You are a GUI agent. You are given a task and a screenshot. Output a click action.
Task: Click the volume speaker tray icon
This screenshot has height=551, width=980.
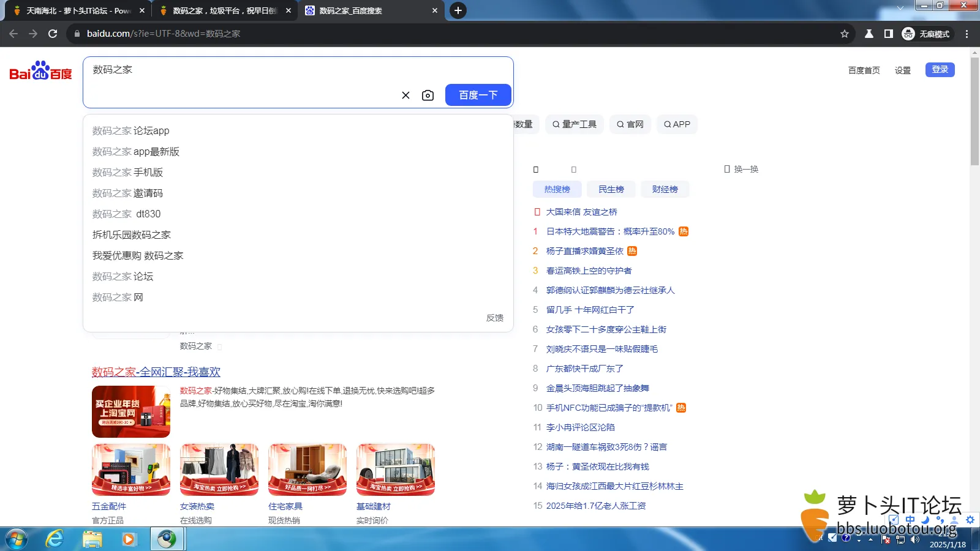[915, 539]
